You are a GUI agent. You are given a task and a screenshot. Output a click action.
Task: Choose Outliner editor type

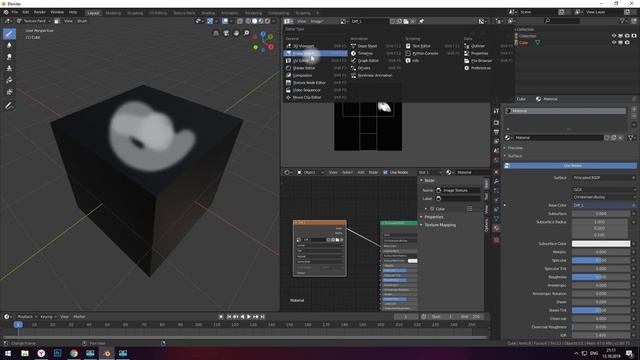point(488,46)
